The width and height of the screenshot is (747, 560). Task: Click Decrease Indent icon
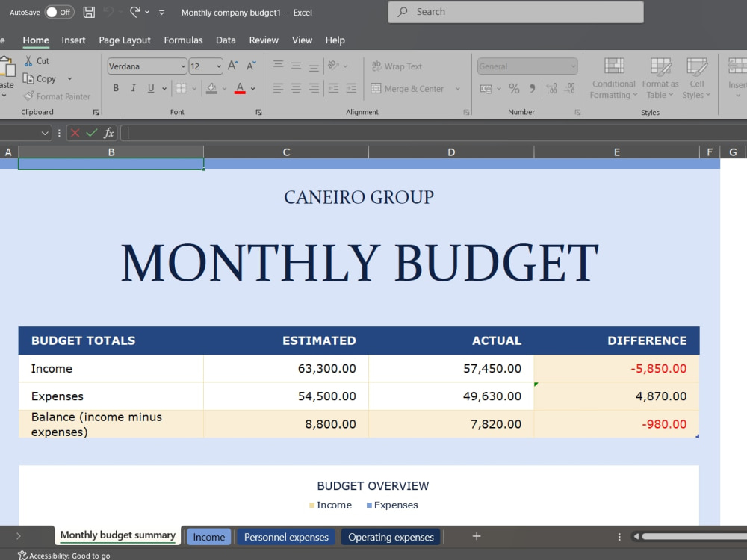333,88
